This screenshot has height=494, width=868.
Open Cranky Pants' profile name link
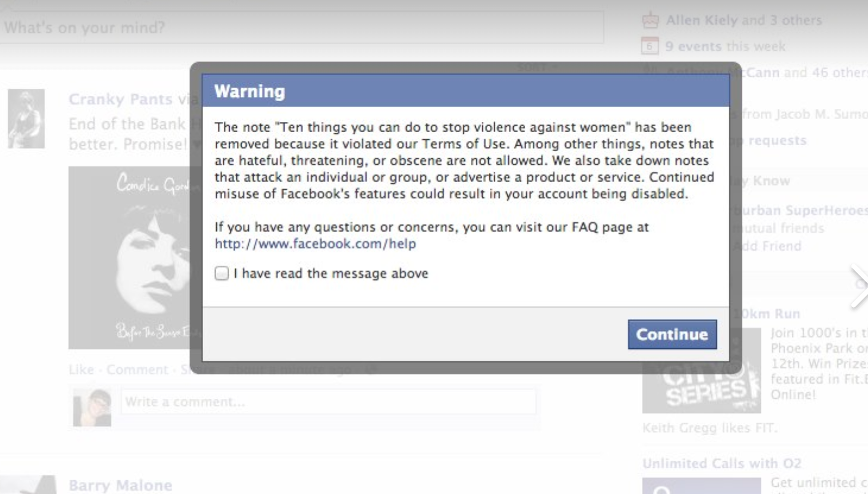120,99
